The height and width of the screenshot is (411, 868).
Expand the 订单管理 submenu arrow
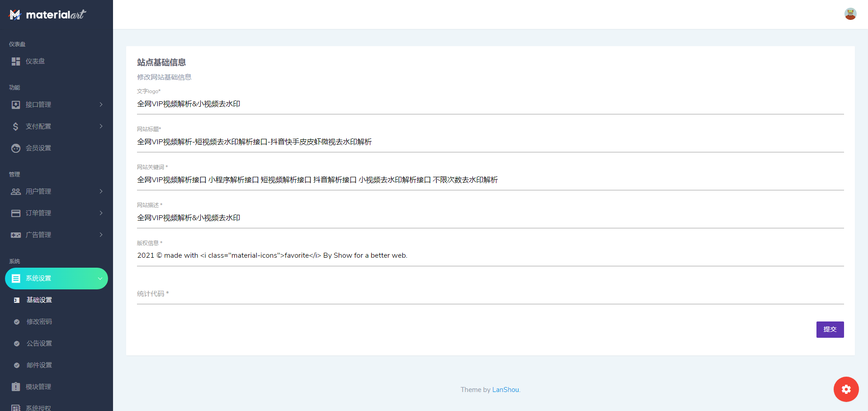point(101,213)
